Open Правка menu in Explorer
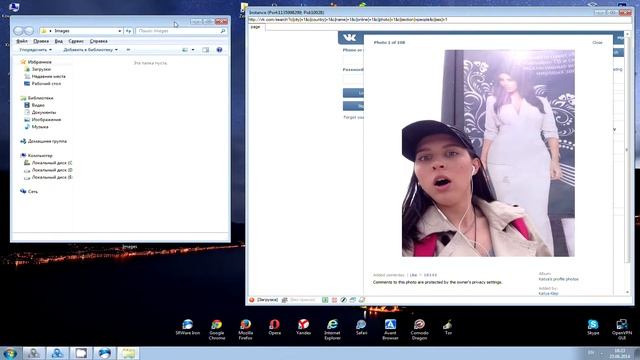Screen dimensions: 640x360 41,41
